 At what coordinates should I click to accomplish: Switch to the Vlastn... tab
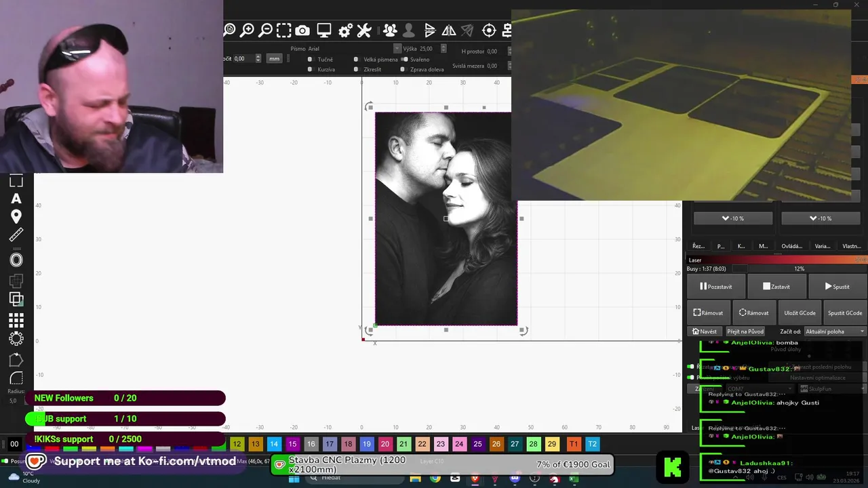pos(851,246)
